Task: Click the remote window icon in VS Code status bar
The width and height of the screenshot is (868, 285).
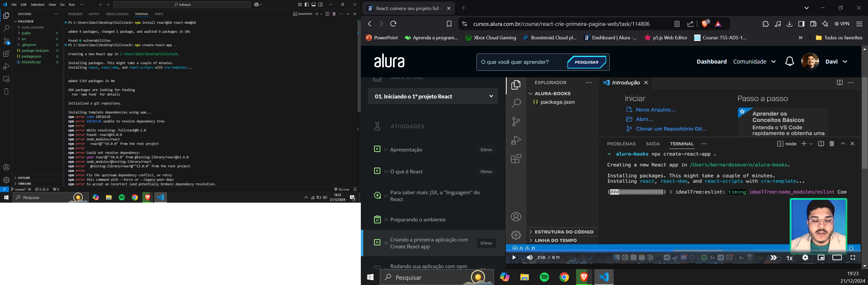Action: pyautogui.click(x=4, y=189)
